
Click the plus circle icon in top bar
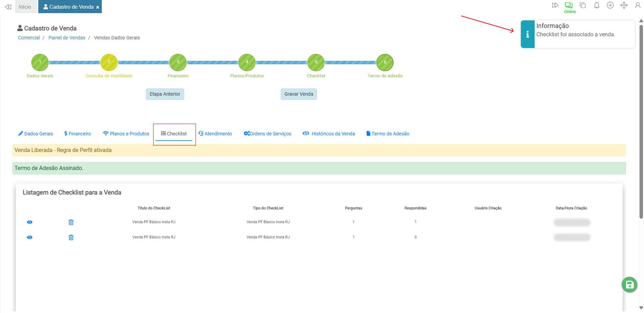[610, 5]
